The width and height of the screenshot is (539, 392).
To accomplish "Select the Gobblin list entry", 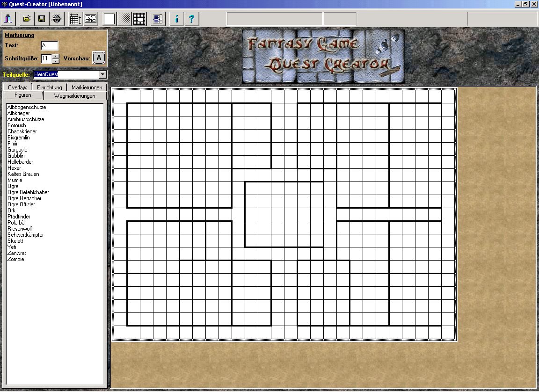I will point(16,156).
